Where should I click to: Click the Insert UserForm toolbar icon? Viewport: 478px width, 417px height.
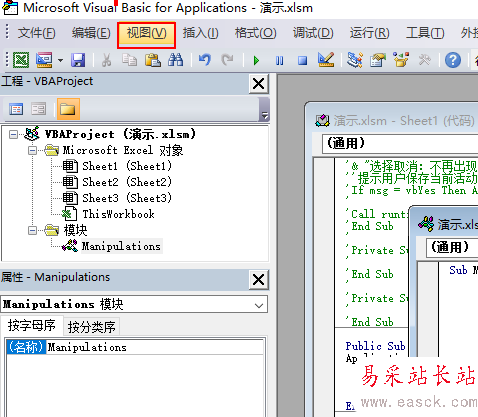[44, 60]
